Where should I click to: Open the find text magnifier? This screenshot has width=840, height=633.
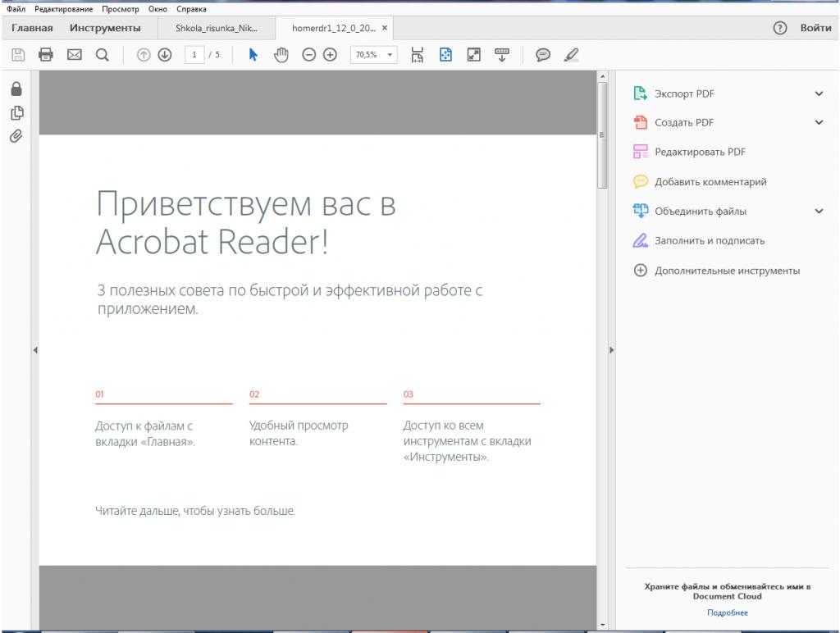click(x=102, y=55)
